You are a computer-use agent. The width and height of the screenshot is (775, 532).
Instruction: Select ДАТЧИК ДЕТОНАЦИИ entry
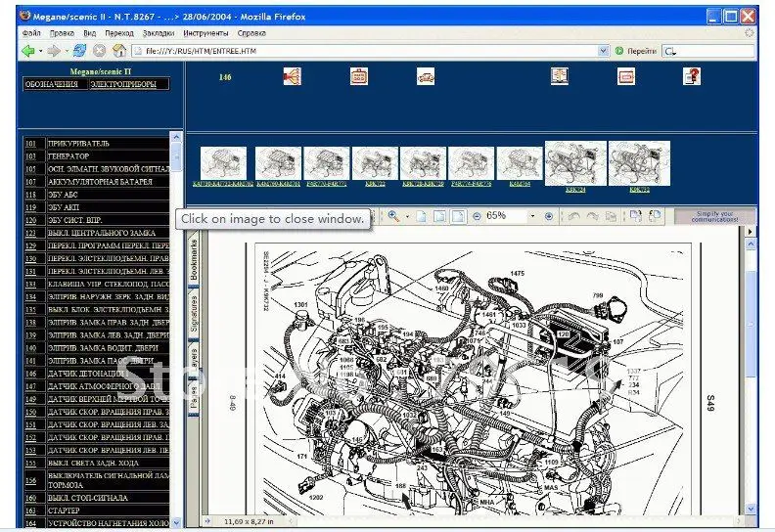point(96,374)
